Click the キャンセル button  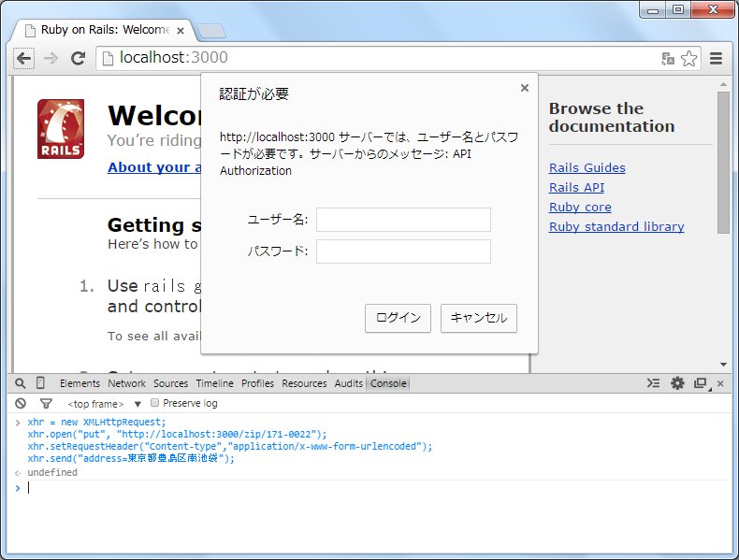click(x=479, y=318)
